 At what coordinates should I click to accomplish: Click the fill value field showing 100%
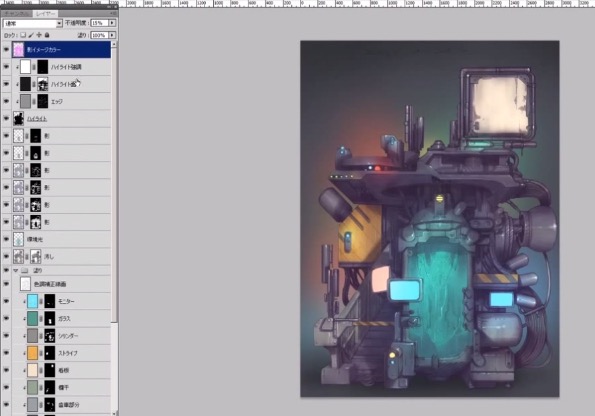point(100,35)
